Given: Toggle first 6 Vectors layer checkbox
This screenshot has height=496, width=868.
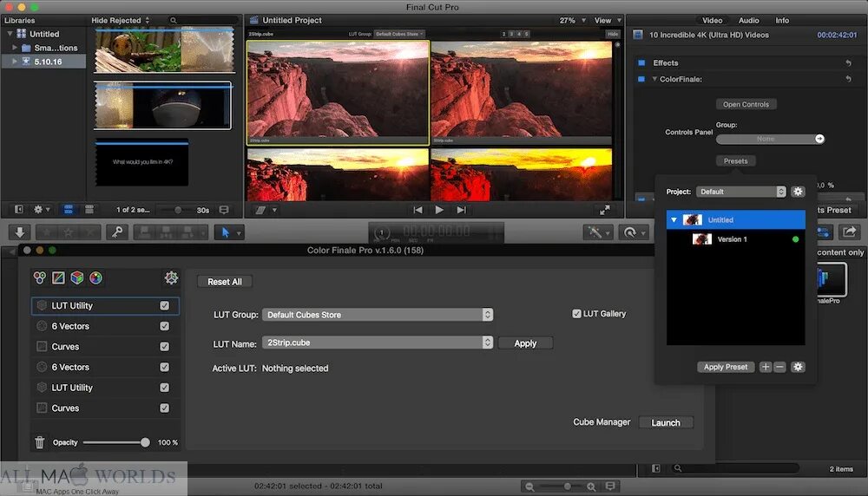Looking at the screenshot, I should [x=164, y=326].
